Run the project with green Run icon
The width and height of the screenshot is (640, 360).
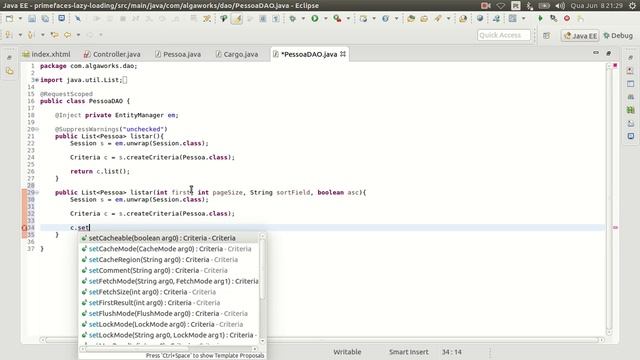pos(315,18)
